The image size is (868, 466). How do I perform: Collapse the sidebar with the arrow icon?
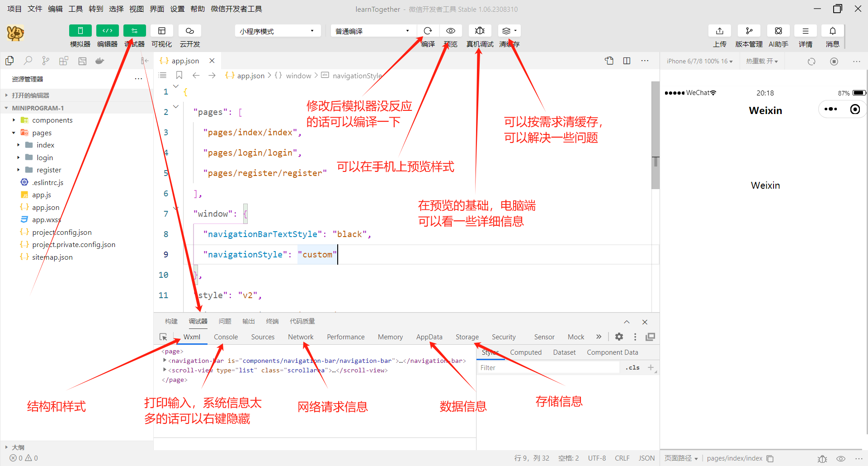click(x=145, y=61)
